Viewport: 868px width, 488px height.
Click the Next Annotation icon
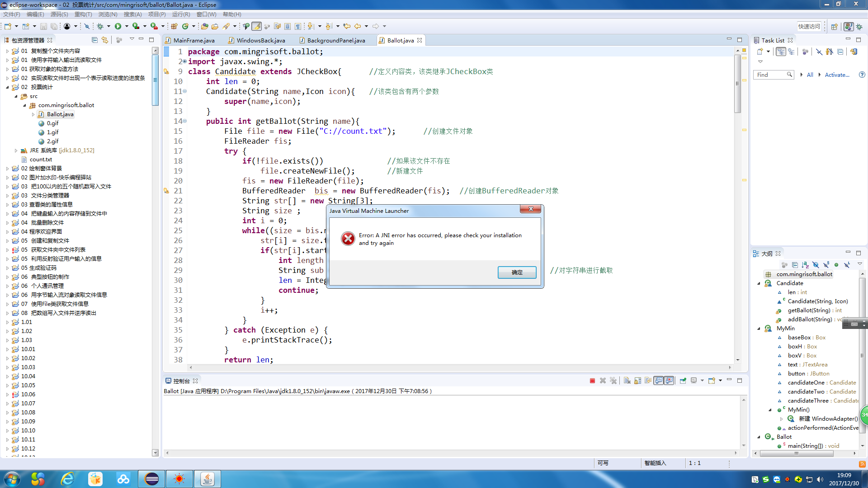click(311, 26)
